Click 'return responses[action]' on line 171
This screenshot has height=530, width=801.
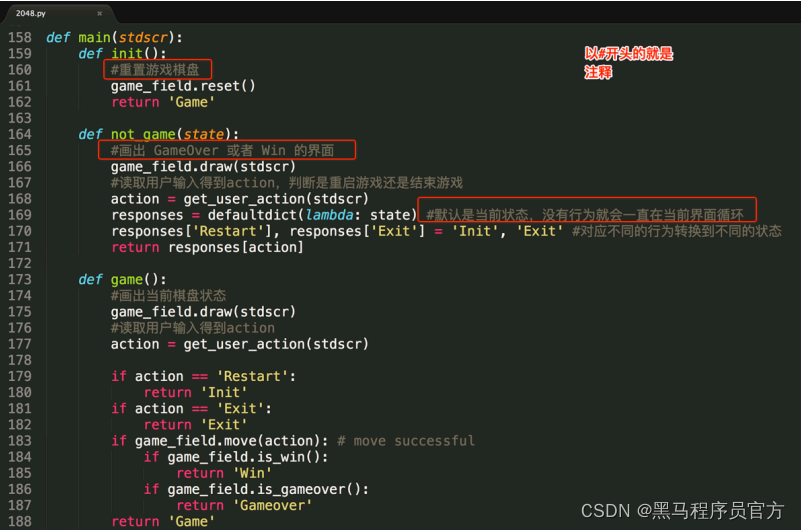click(207, 248)
